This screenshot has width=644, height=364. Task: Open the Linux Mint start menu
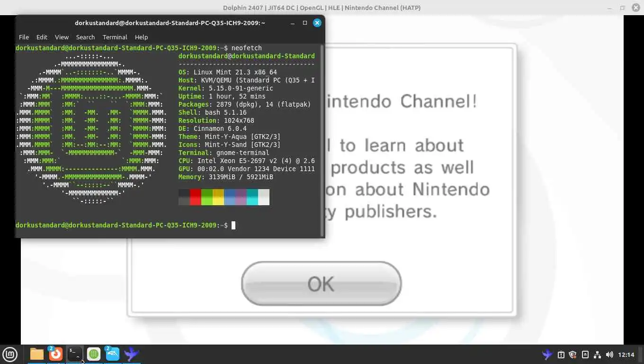coord(10,354)
